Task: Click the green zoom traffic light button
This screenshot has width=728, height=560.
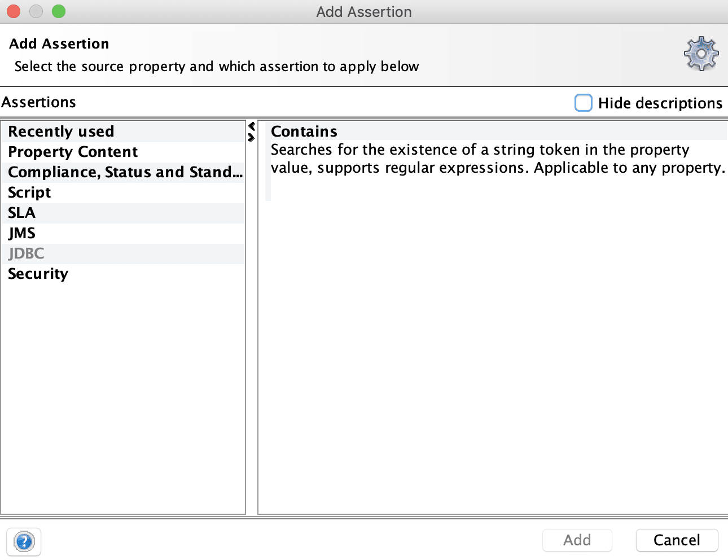Action: [58, 11]
